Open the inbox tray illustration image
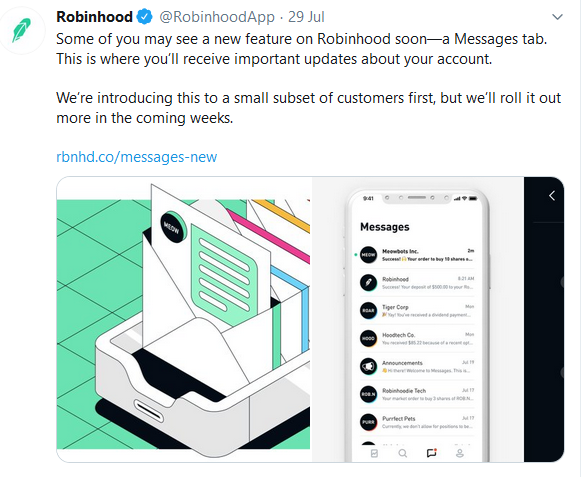582x477 pixels. 183,319
